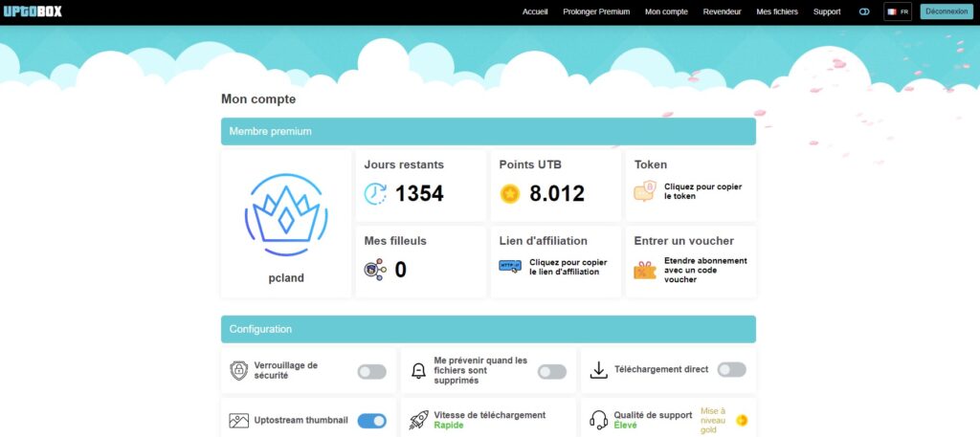The height and width of the screenshot is (437, 980).
Task: Toggle file deletion notification switch
Action: 551,371
